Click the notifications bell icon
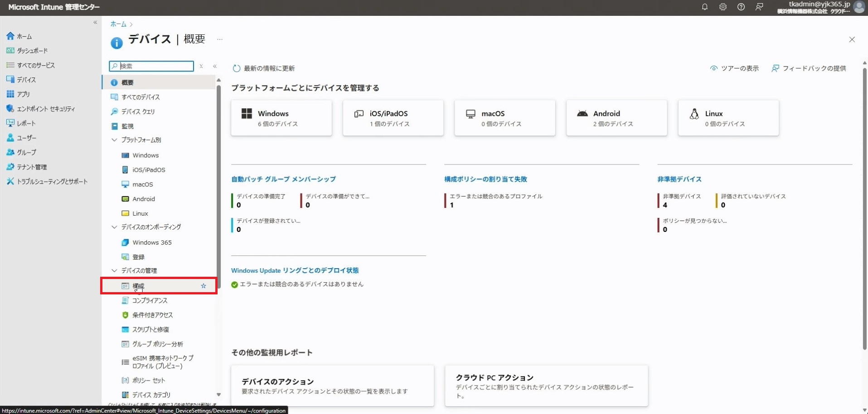 click(x=704, y=7)
